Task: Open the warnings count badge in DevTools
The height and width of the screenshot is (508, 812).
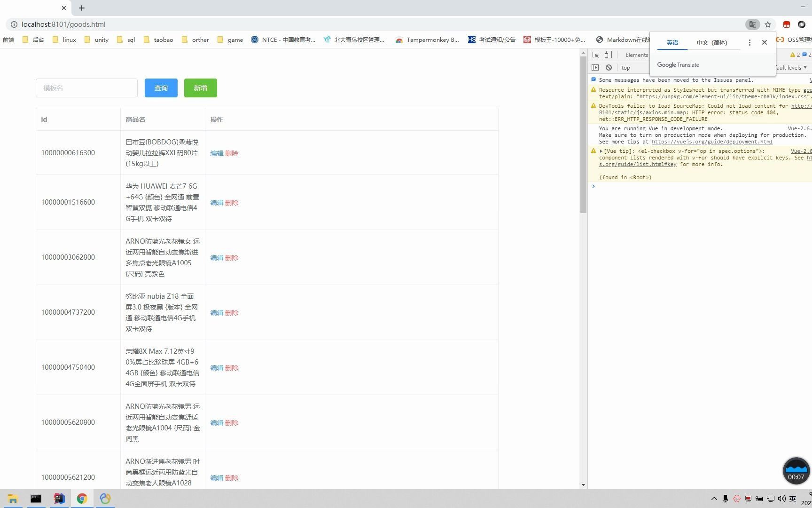Action: (x=795, y=55)
